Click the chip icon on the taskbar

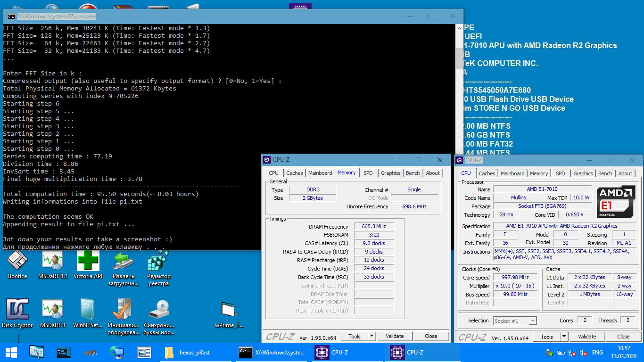(90, 352)
